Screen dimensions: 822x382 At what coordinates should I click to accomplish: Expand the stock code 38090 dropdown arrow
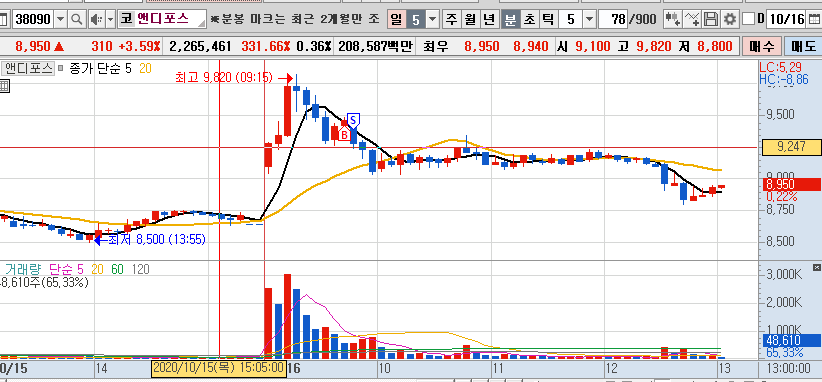pyautogui.click(x=60, y=20)
